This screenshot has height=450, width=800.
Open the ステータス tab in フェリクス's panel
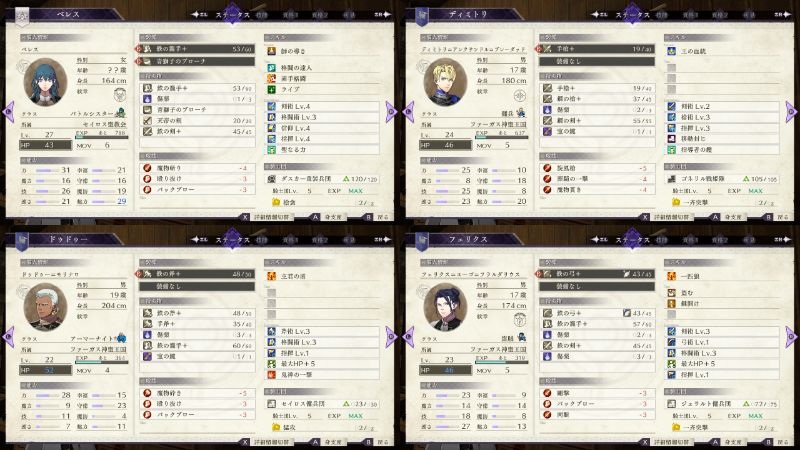pos(632,240)
